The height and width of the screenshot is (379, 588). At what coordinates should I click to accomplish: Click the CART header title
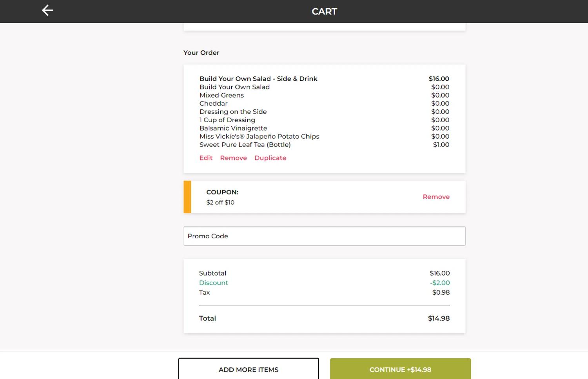tap(324, 11)
